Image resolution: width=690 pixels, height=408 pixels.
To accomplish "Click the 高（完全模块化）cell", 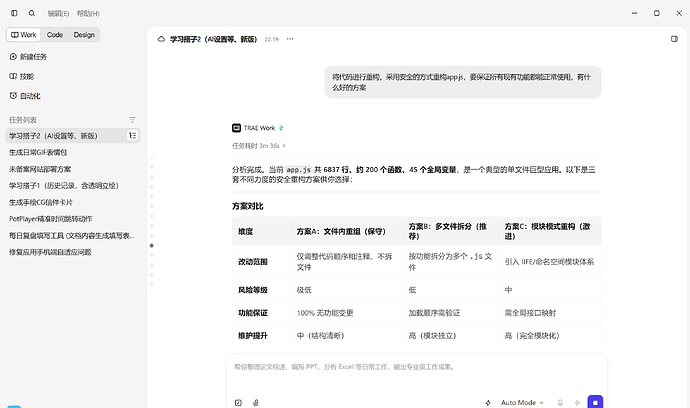I will coord(550,336).
